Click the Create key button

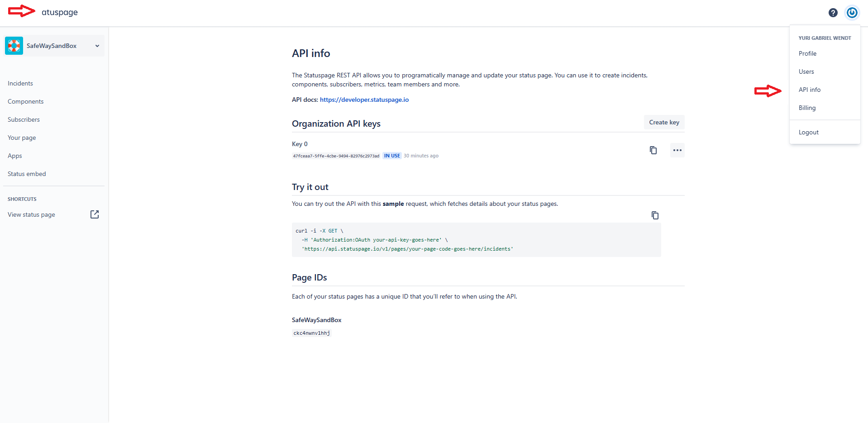tap(664, 122)
